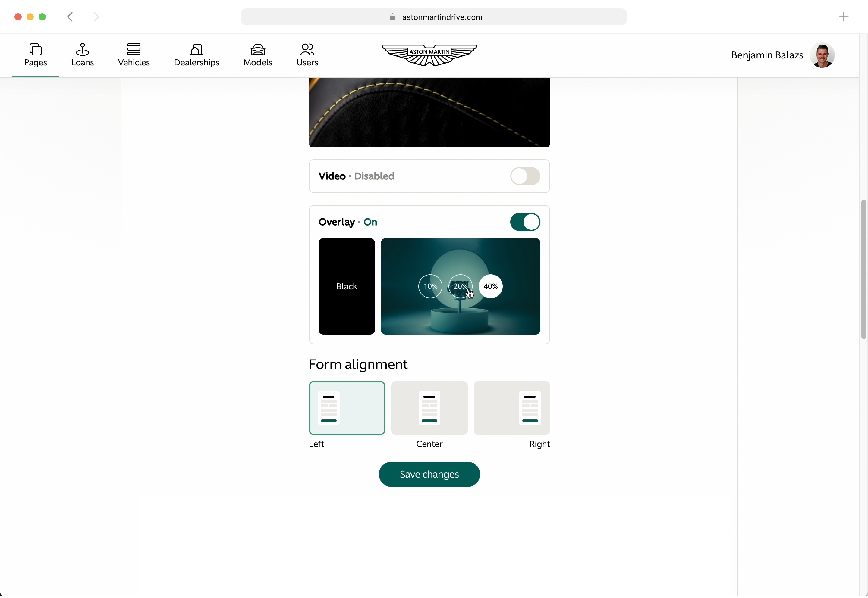Click the Aston Martin wings logo
The image size is (868, 598).
pos(429,55)
